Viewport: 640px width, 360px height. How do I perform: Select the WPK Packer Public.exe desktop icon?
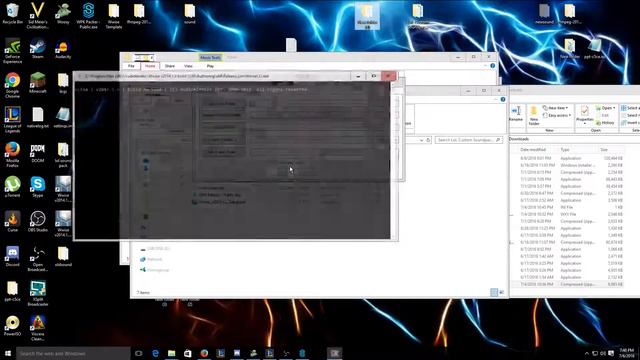click(x=88, y=16)
